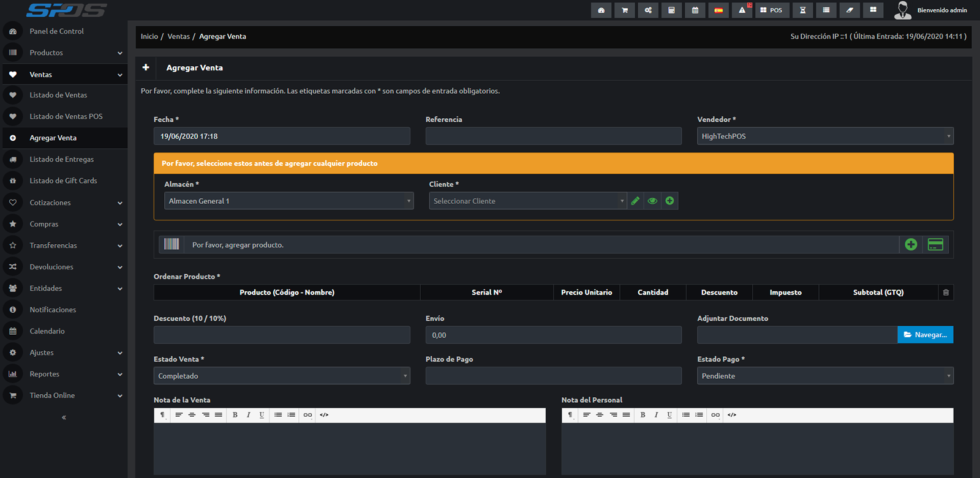The height and width of the screenshot is (478, 980).
Task: Click the trash icon in product table header
Action: tap(946, 293)
